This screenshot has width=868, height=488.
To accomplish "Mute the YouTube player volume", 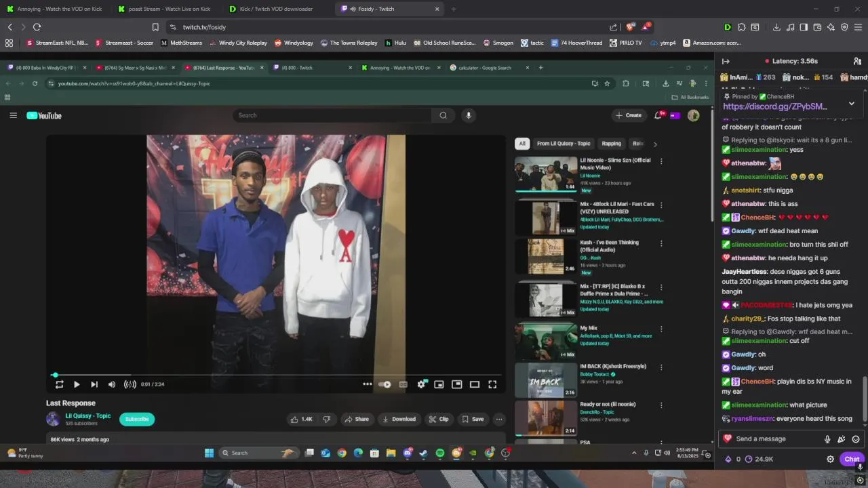I will [112, 384].
